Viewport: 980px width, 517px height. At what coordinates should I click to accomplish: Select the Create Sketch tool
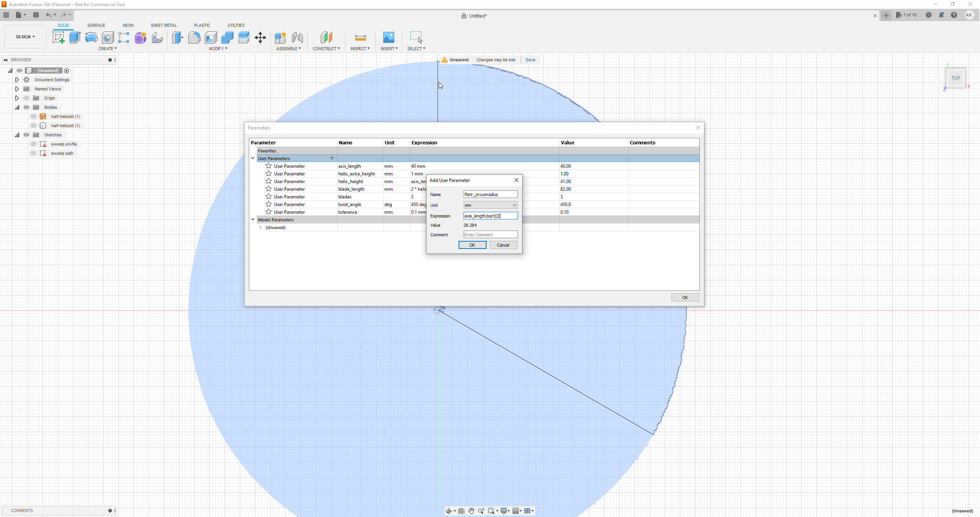point(58,37)
